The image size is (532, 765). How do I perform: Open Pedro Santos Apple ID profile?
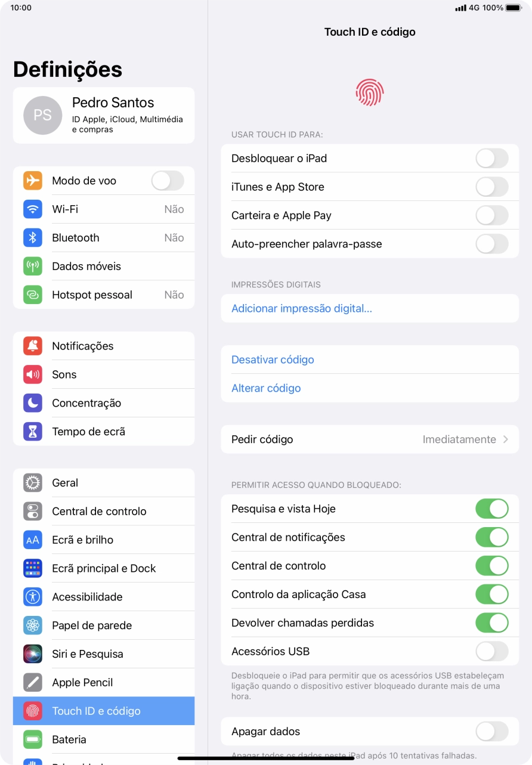pyautogui.click(x=104, y=115)
